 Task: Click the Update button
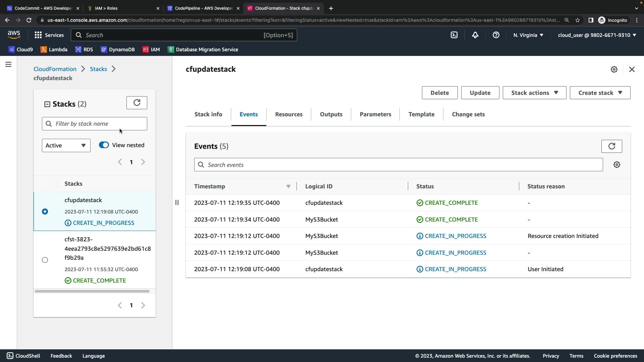pyautogui.click(x=480, y=93)
